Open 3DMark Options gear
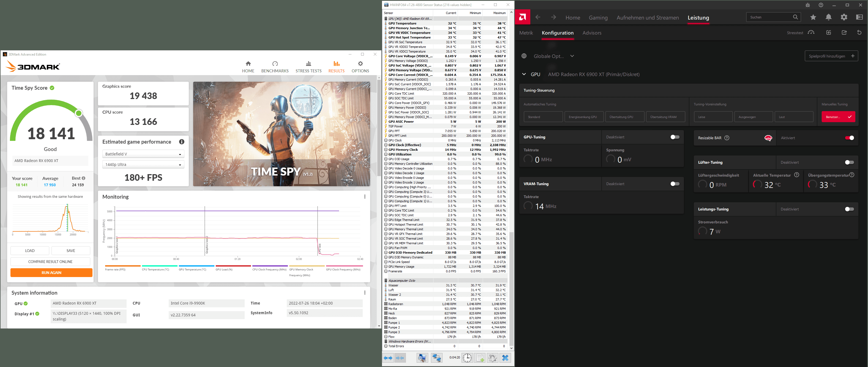868x367 pixels. (360, 67)
